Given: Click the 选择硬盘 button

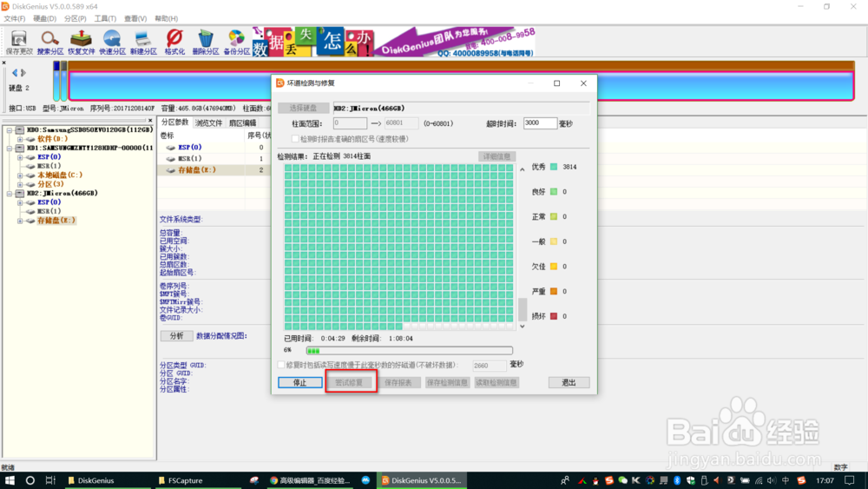Looking at the screenshot, I should pos(303,108).
